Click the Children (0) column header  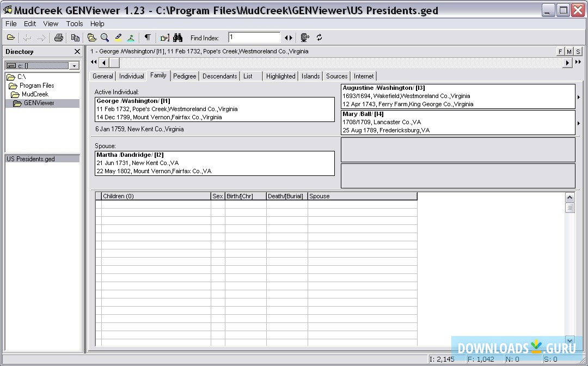tap(156, 196)
